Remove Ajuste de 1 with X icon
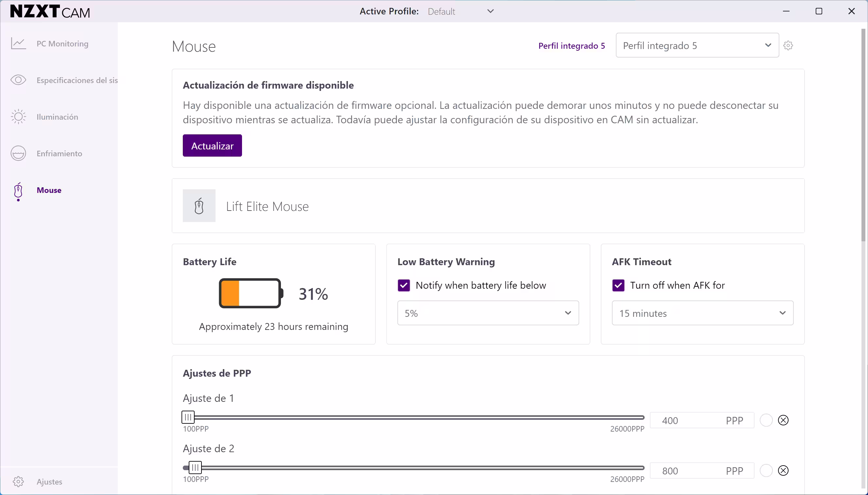The image size is (868, 495). click(x=783, y=420)
